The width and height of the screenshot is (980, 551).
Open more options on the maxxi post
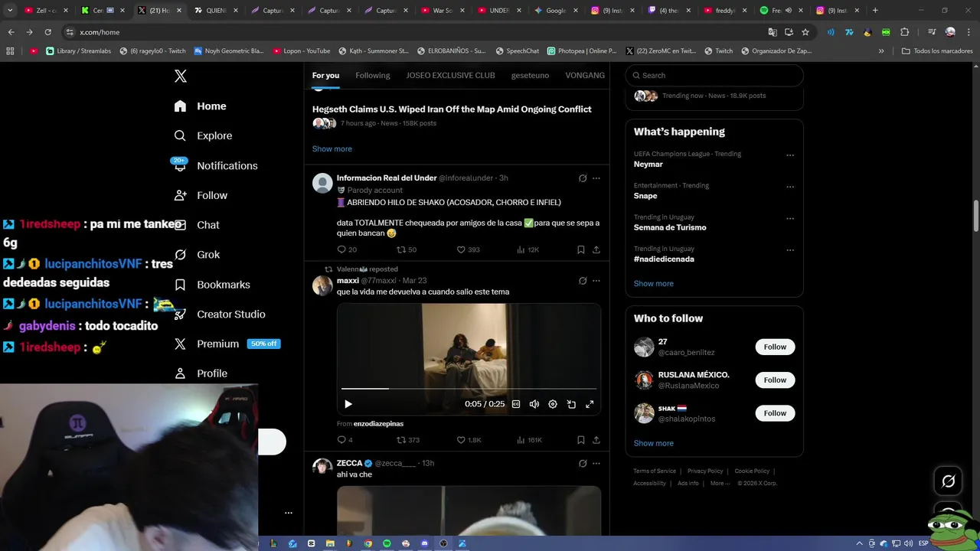[596, 281]
